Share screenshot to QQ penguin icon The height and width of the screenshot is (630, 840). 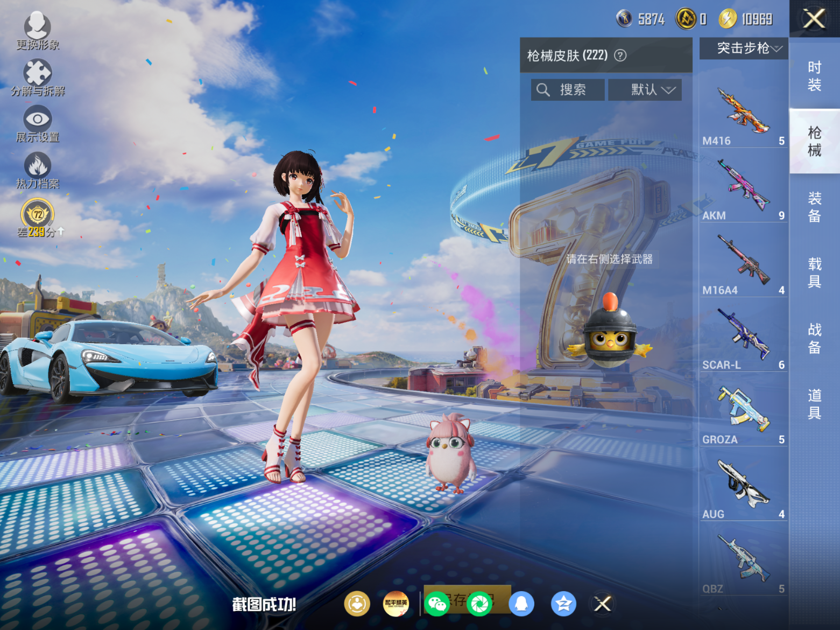[x=521, y=604]
